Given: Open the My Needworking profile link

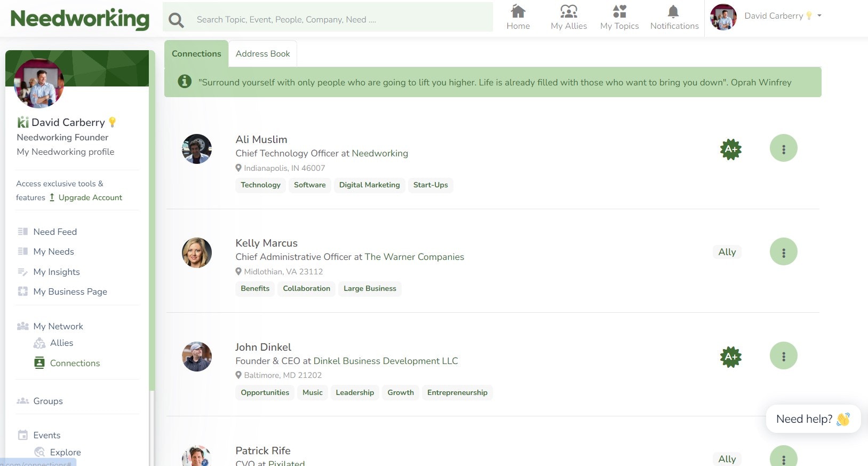Looking at the screenshot, I should [66, 152].
